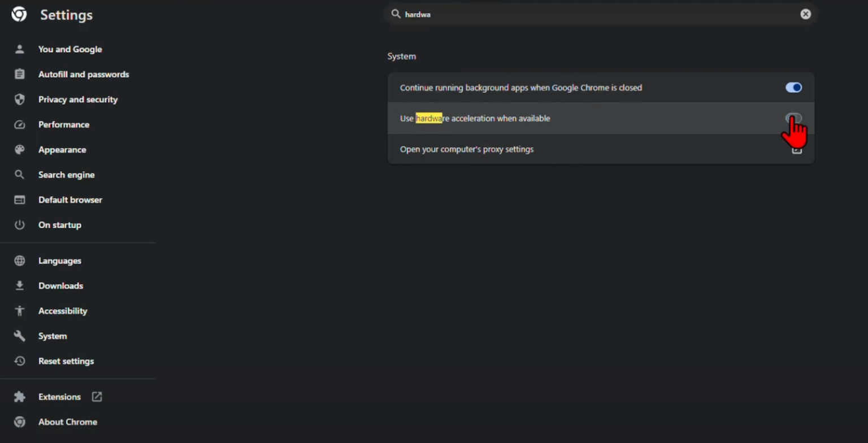Open About Chrome
This screenshot has width=868, height=443.
(68, 422)
